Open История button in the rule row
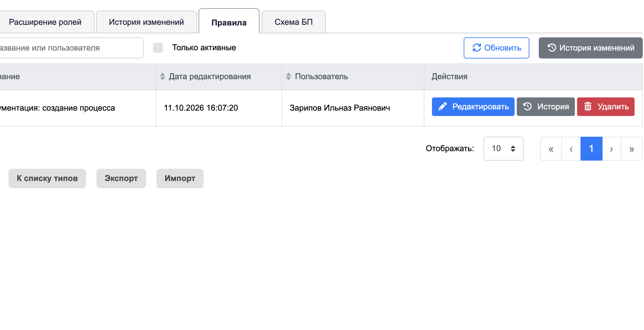 tap(545, 107)
